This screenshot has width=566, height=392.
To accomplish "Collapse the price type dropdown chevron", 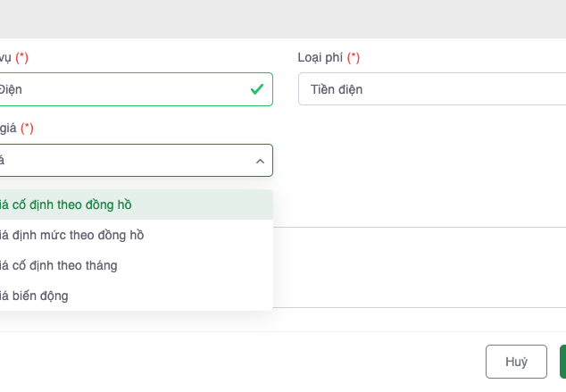I will pos(260,161).
